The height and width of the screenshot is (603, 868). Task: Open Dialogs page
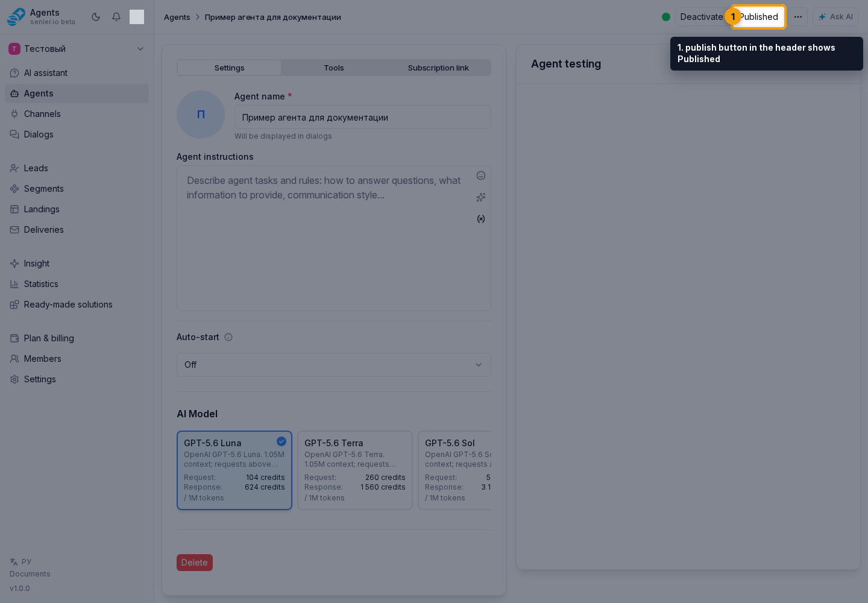pyautogui.click(x=77, y=134)
